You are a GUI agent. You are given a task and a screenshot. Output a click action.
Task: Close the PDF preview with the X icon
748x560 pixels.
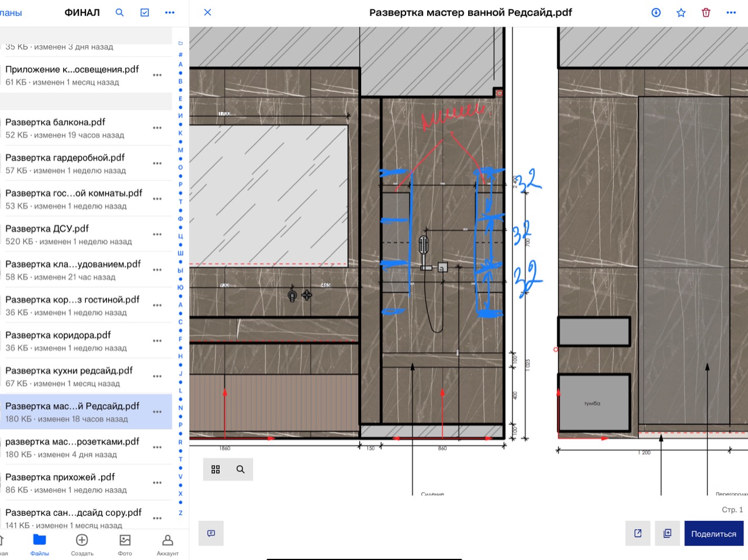coord(207,12)
